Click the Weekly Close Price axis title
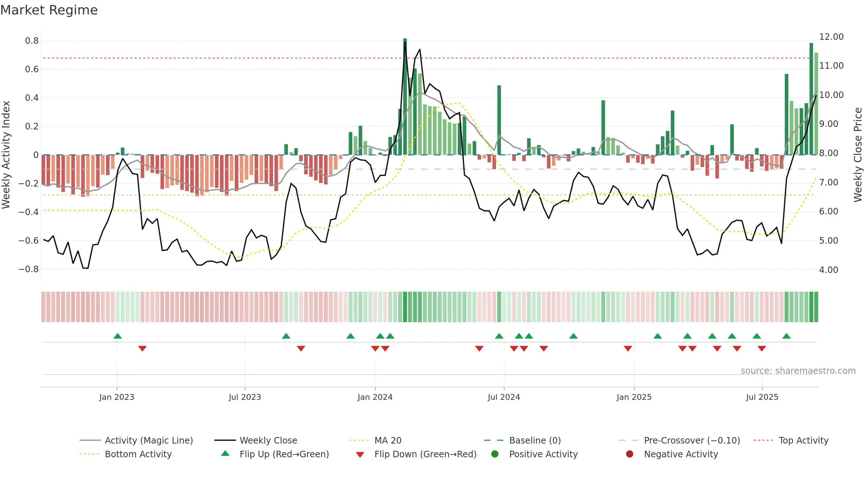Image resolution: width=868 pixels, height=488 pixels. click(x=858, y=155)
